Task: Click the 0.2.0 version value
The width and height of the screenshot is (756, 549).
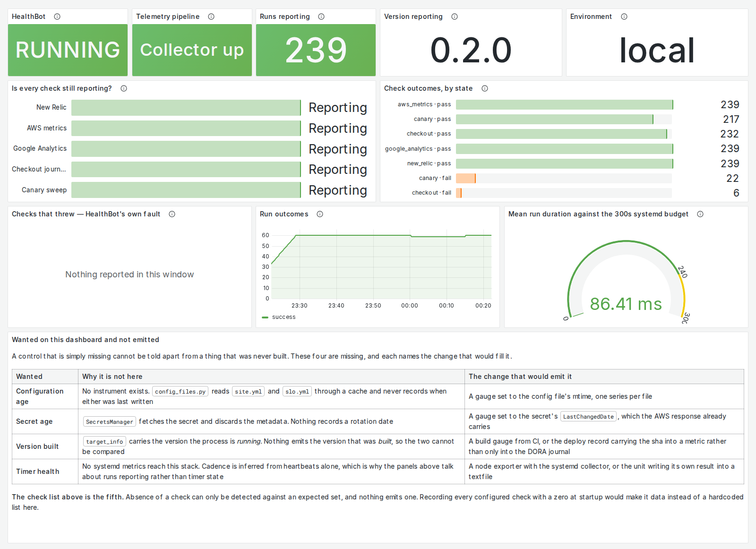Action: [x=471, y=50]
